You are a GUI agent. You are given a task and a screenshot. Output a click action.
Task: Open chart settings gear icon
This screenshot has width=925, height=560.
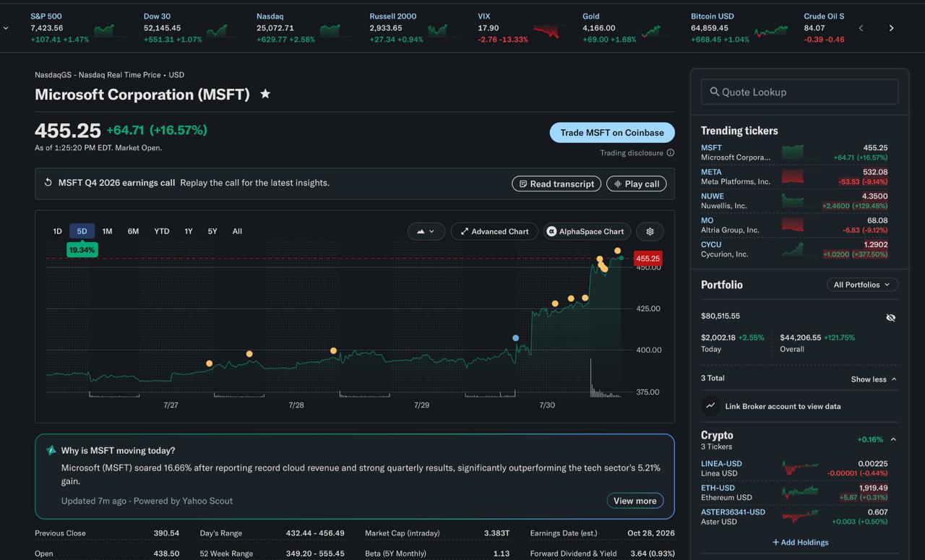[650, 231]
